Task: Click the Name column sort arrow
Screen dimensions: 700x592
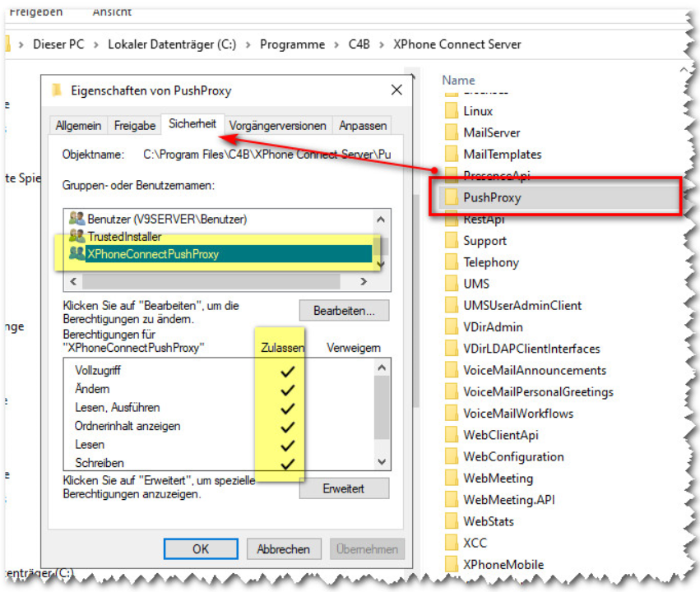Action: tap(684, 69)
